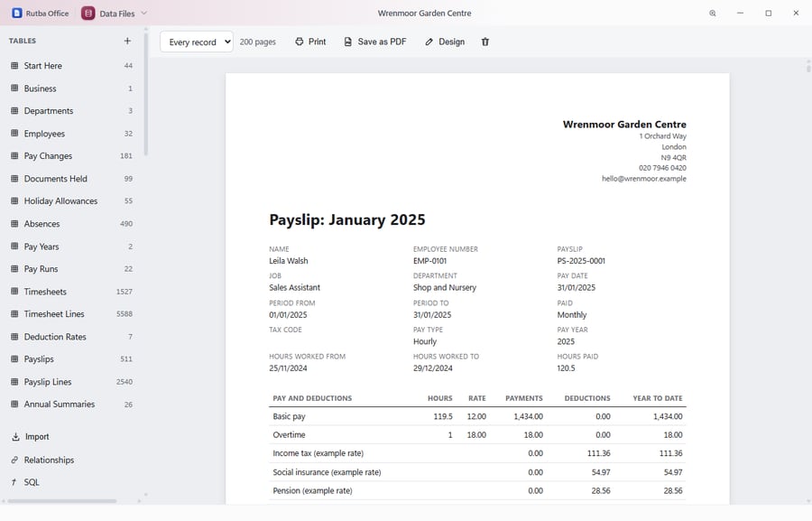
Task: Click the Design pencil button
Action: (x=445, y=42)
